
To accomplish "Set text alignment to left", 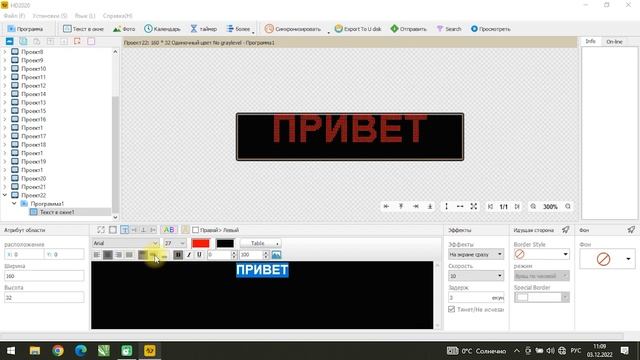I will coord(97,255).
